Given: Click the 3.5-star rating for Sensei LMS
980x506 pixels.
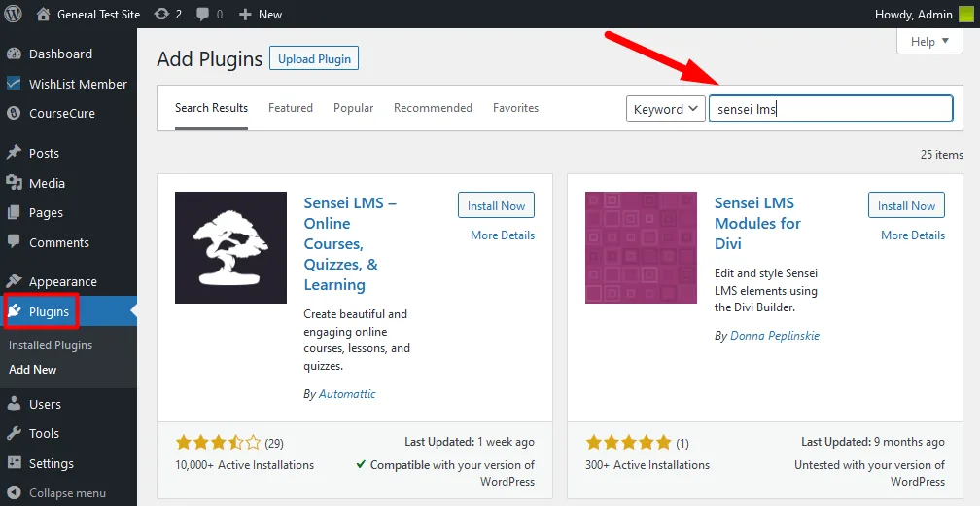Looking at the screenshot, I should (218, 443).
